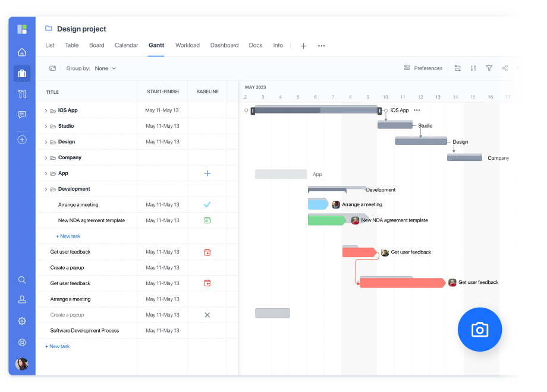The image size is (547, 392).
Task: Open the Home icon in the sidebar
Action: (21, 52)
